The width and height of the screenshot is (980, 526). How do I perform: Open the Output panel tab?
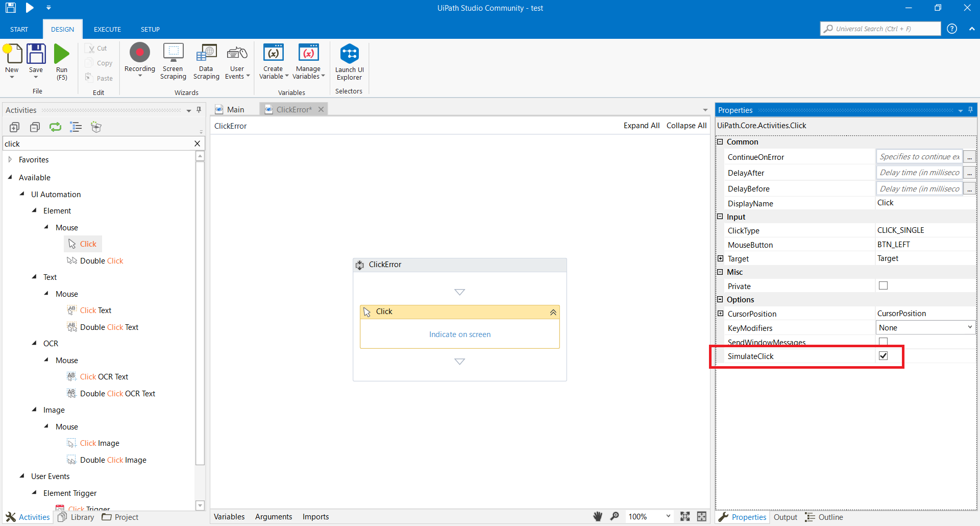click(785, 517)
